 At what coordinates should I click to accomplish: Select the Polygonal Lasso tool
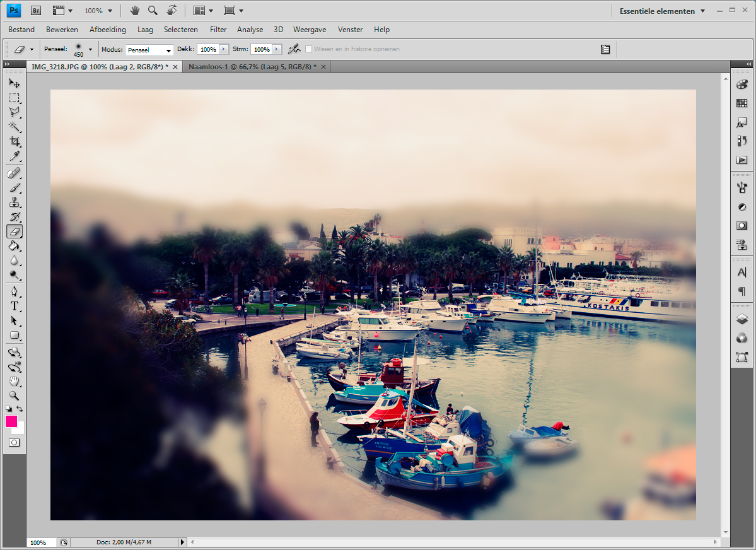(15, 112)
